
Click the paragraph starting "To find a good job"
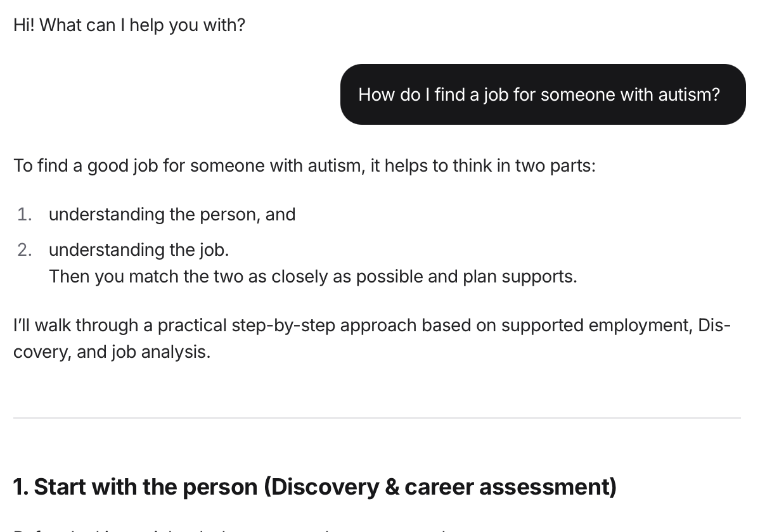tap(304, 165)
